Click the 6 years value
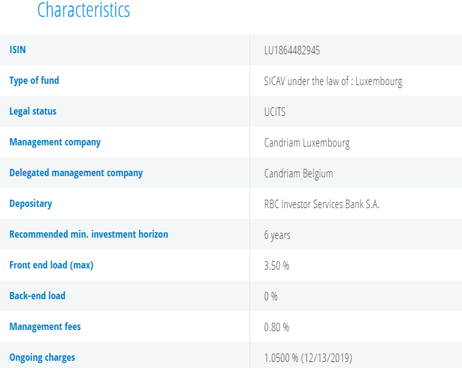 (x=277, y=235)
